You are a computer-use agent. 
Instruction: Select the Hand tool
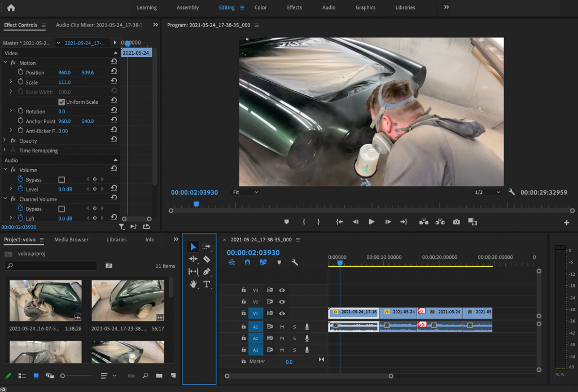tap(193, 284)
